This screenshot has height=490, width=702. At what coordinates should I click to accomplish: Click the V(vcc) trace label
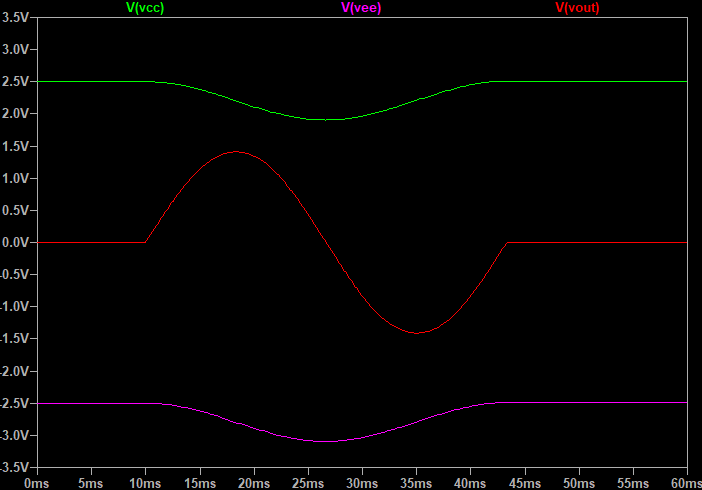[x=144, y=8]
